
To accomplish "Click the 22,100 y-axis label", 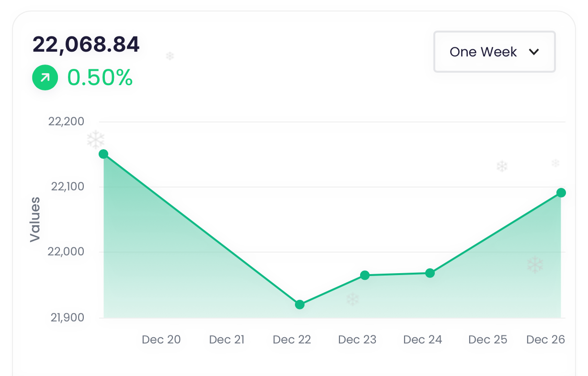I will click(67, 187).
